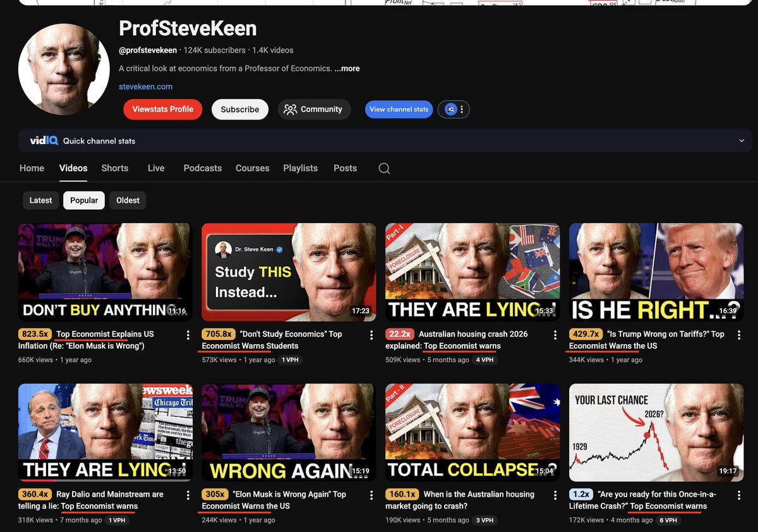
Task: Click the red Viewstats Profile button
Action: [163, 109]
